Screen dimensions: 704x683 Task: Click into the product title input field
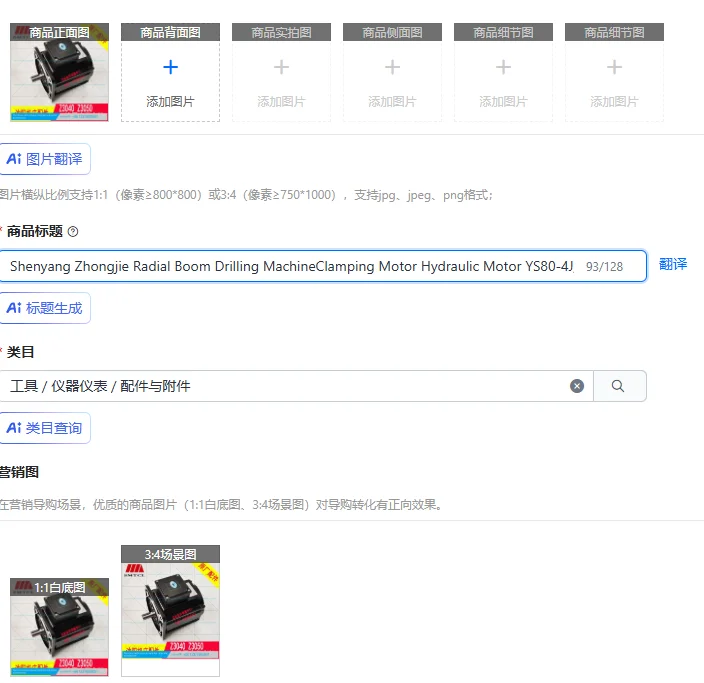(x=322, y=266)
